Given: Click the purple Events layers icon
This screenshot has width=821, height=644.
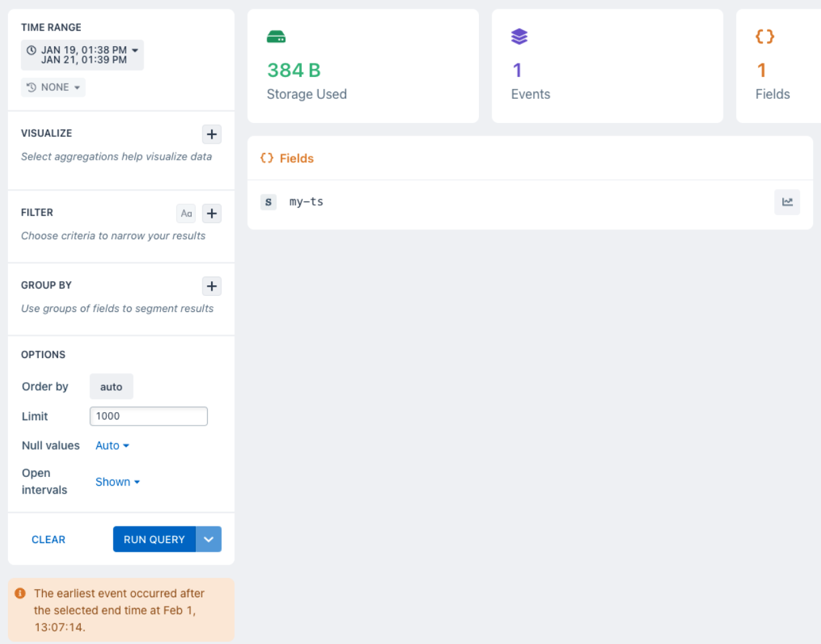Looking at the screenshot, I should (x=519, y=37).
